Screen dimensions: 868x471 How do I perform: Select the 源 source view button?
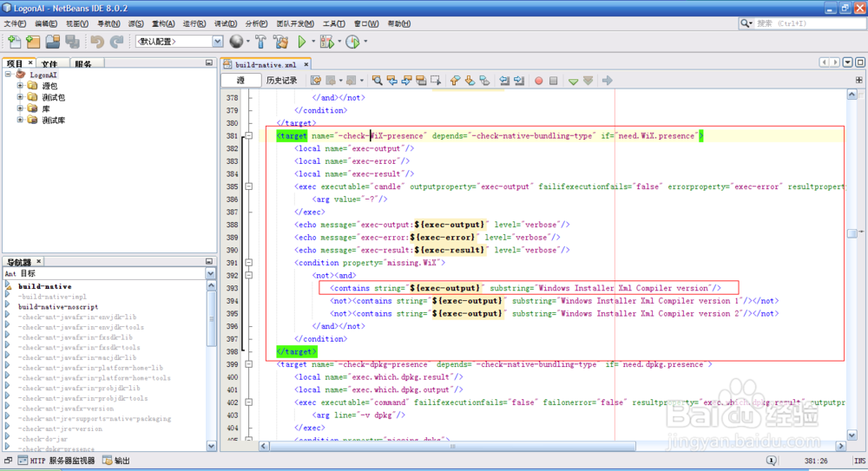240,81
